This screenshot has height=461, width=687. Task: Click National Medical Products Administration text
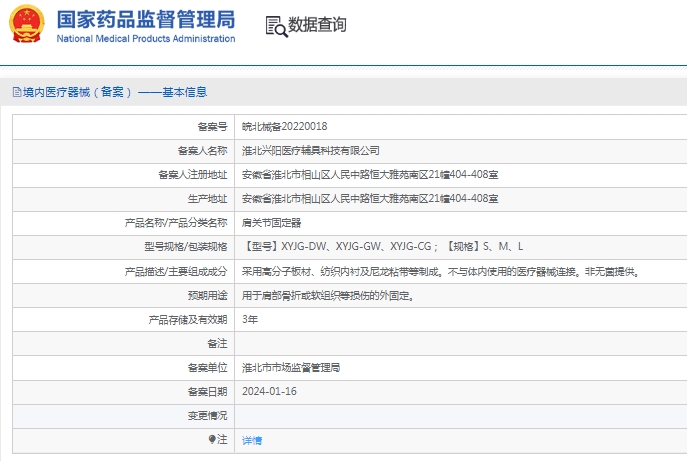coord(146,39)
